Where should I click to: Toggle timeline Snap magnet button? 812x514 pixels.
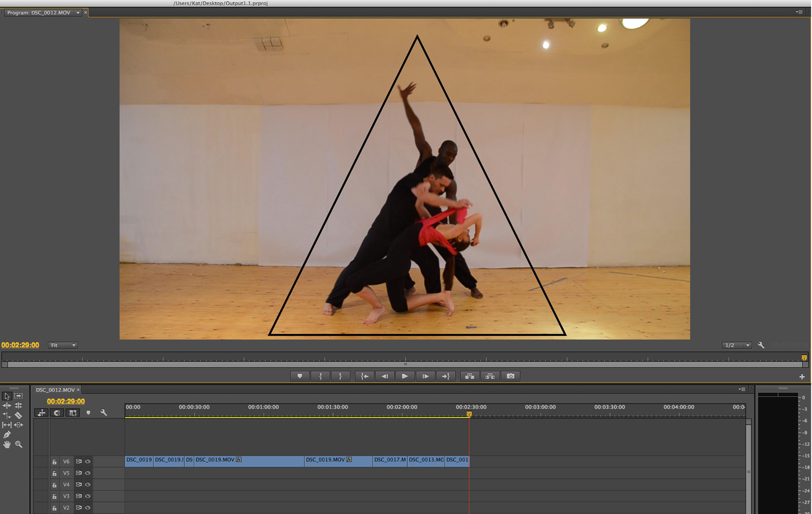[57, 412]
